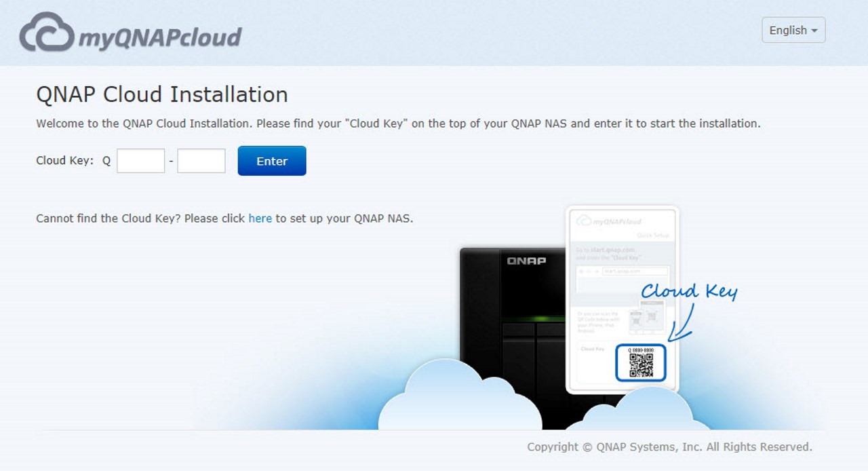Click the welcome instruction sentence
868x471 pixels.
click(398, 124)
